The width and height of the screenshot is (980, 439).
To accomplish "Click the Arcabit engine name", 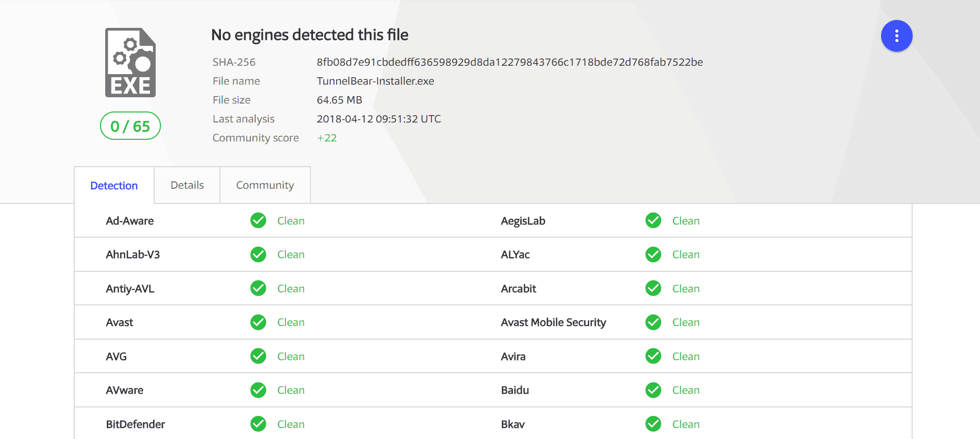I will (518, 289).
